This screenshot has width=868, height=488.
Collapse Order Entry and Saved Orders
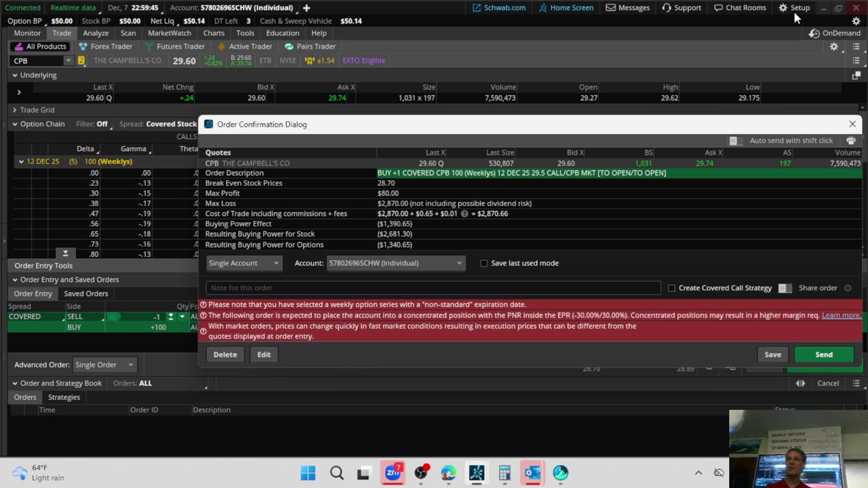[14, 280]
